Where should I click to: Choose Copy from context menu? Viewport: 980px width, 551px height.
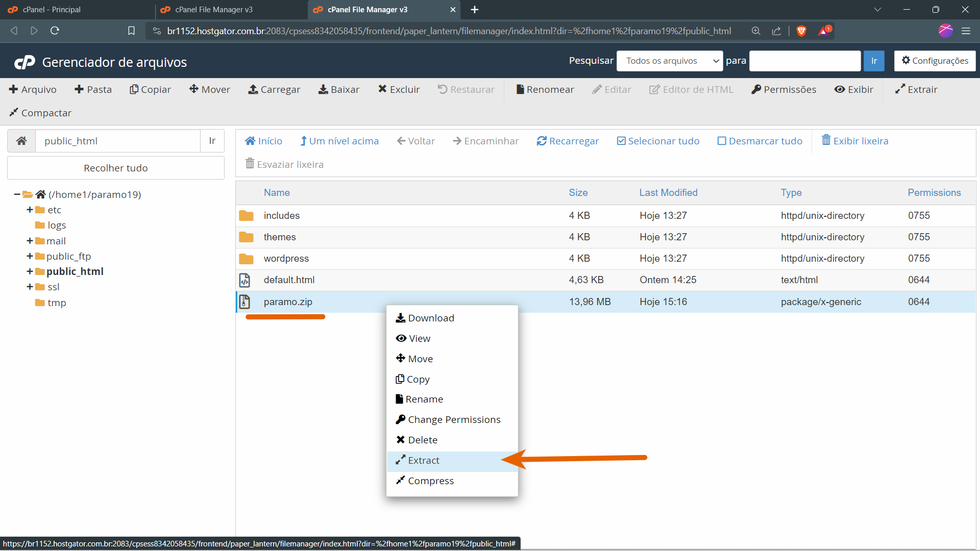click(452, 379)
